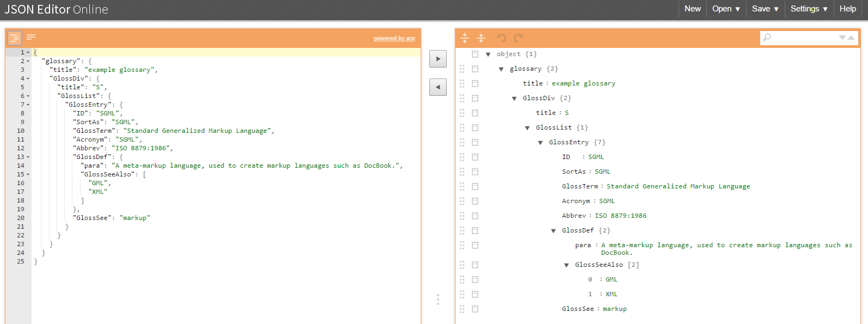
Task: Open action menu for GlossDiv row
Action: pos(475,99)
